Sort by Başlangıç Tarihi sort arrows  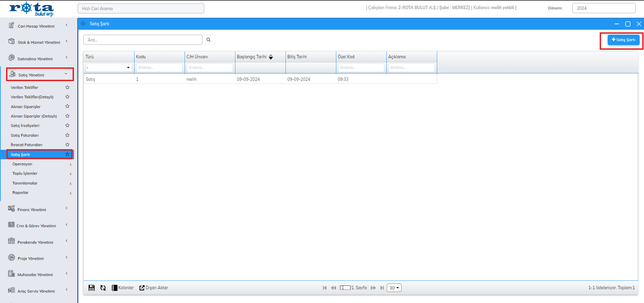point(271,57)
